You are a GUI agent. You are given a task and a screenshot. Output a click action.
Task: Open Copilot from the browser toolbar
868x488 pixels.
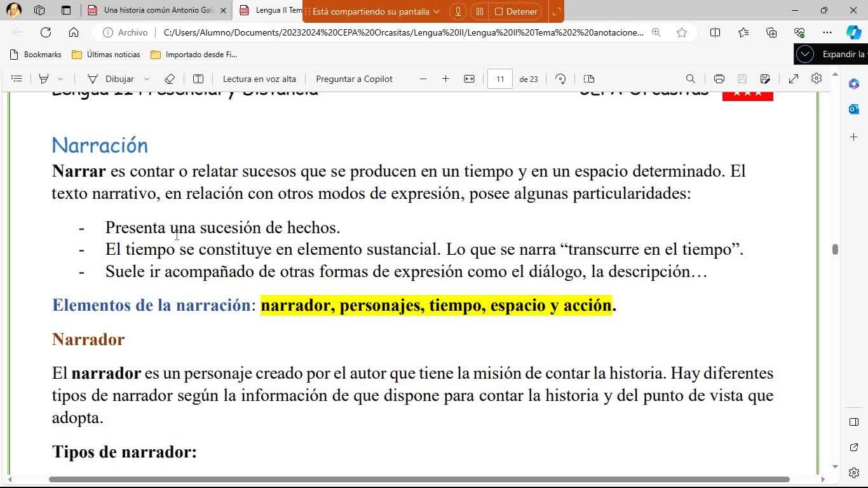[x=853, y=32]
